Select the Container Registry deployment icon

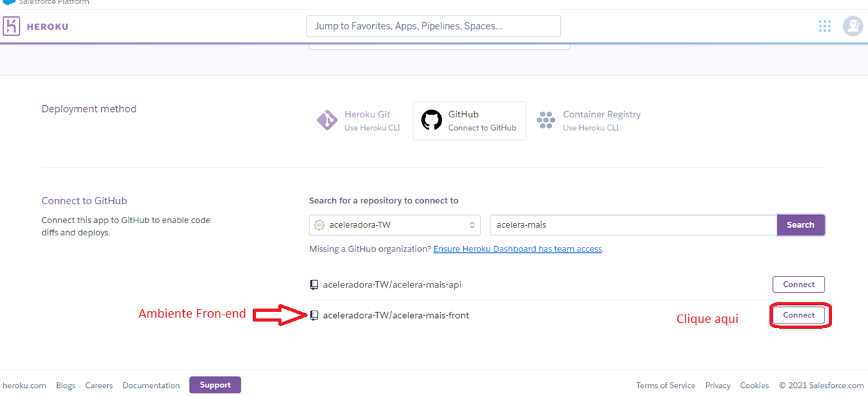pos(546,119)
